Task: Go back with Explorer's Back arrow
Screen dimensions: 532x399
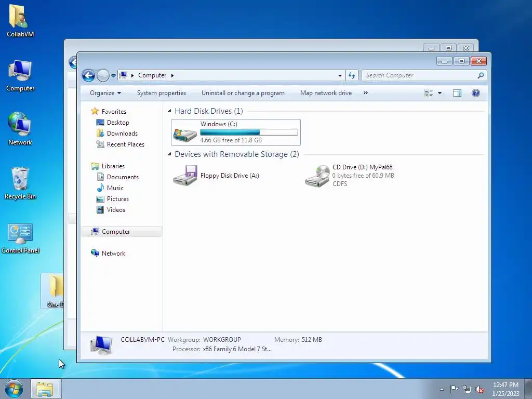Action: point(88,75)
